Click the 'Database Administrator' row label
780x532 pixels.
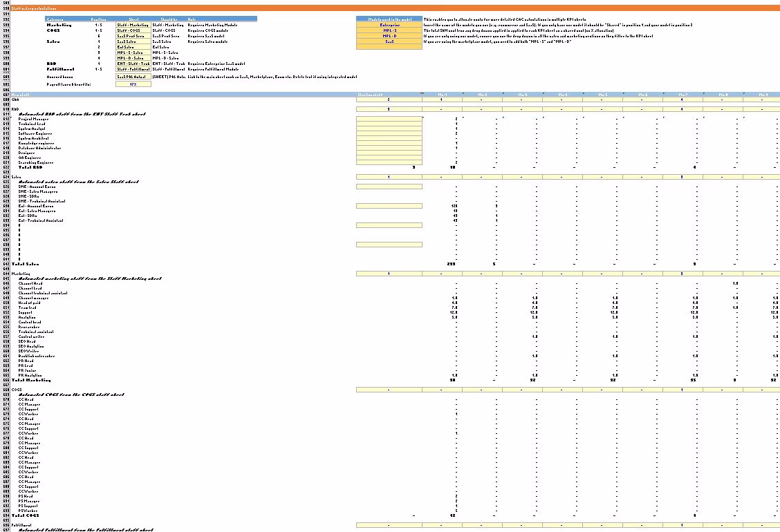[40, 148]
